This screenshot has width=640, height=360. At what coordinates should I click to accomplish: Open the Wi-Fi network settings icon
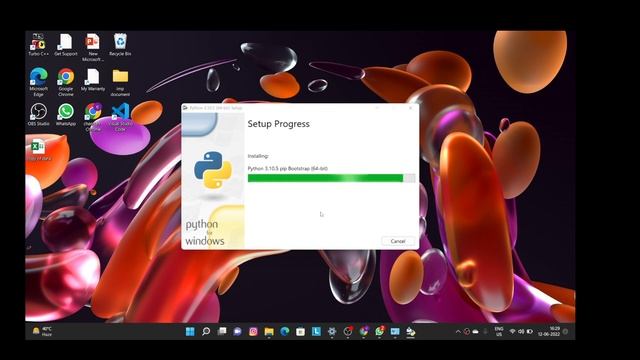[513, 331]
